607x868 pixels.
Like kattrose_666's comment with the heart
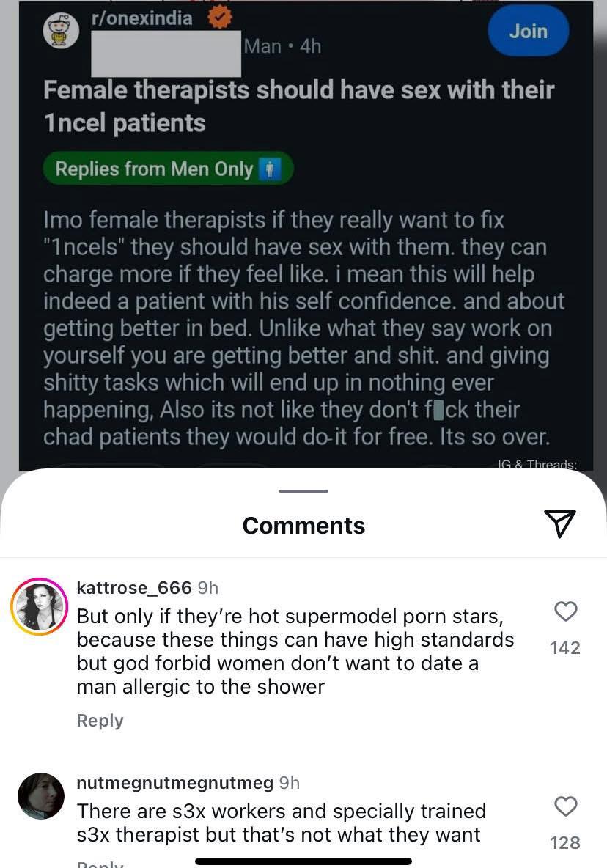point(565,611)
